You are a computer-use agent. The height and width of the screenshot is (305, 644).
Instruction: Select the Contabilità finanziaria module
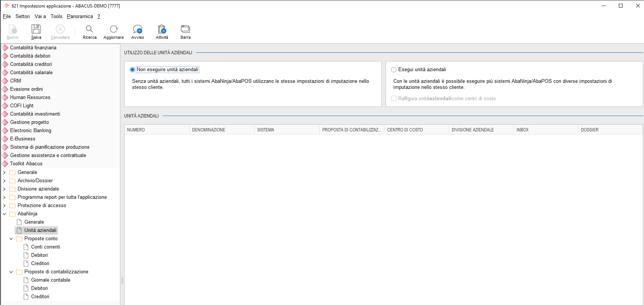(33, 48)
